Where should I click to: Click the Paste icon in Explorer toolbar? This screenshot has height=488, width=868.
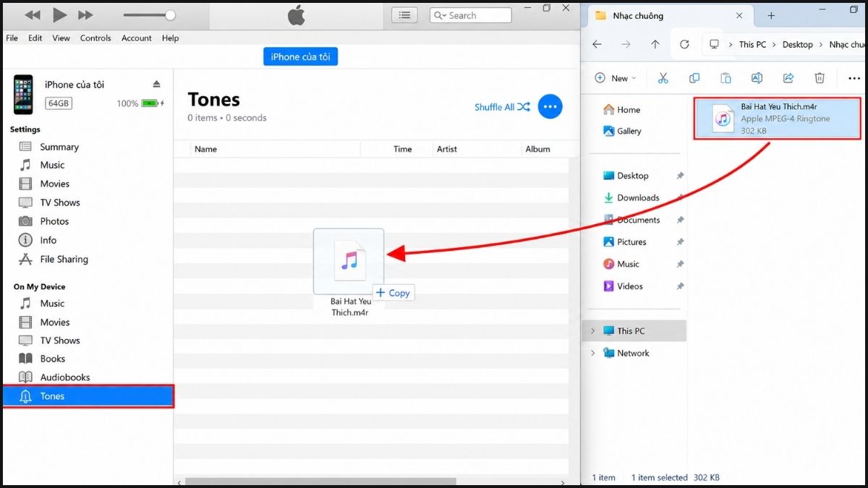coord(726,78)
